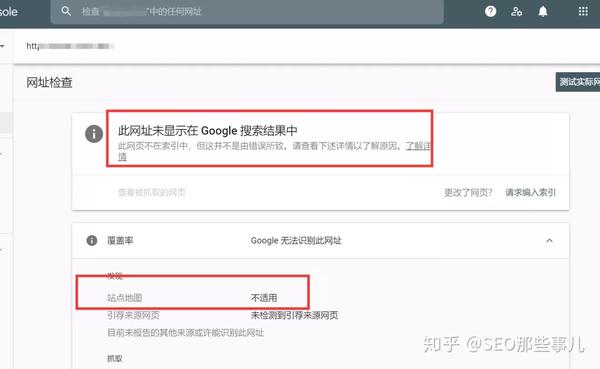Click the 引荐来源网页 label

pos(133,315)
